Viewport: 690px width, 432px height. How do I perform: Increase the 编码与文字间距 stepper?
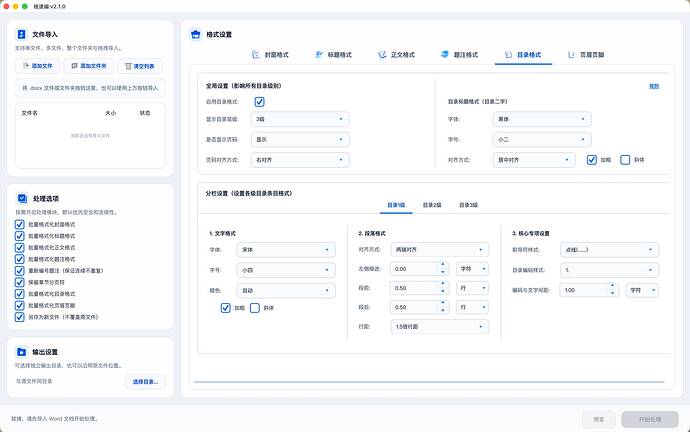click(613, 286)
